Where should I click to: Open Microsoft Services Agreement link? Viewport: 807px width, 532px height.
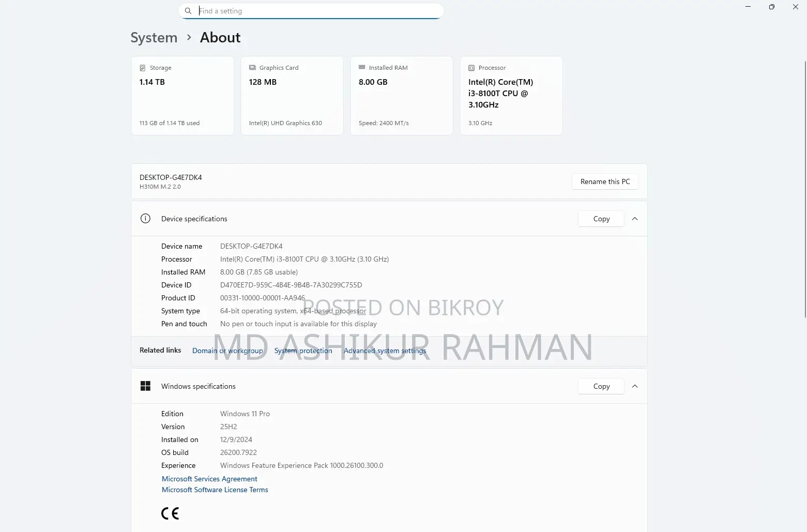209,479
